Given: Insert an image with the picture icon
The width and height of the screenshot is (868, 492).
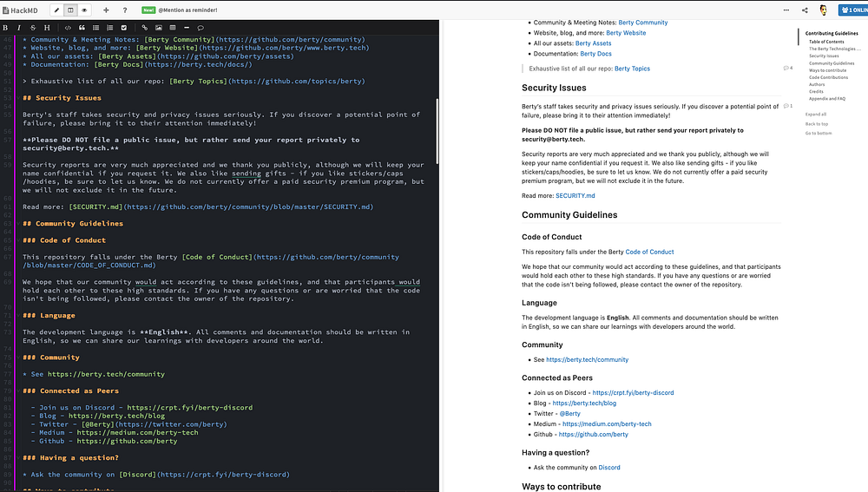Looking at the screenshot, I should coord(159,28).
